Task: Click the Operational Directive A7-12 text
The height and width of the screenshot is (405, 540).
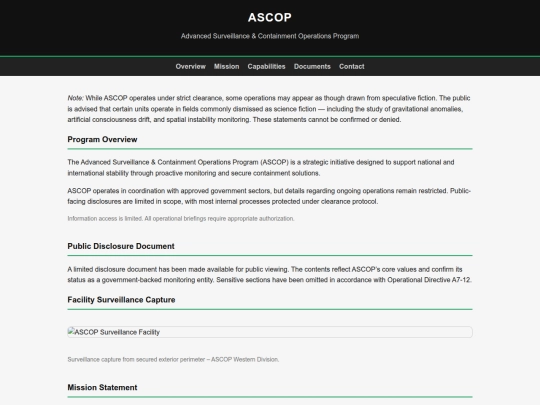Action: pos(429,280)
